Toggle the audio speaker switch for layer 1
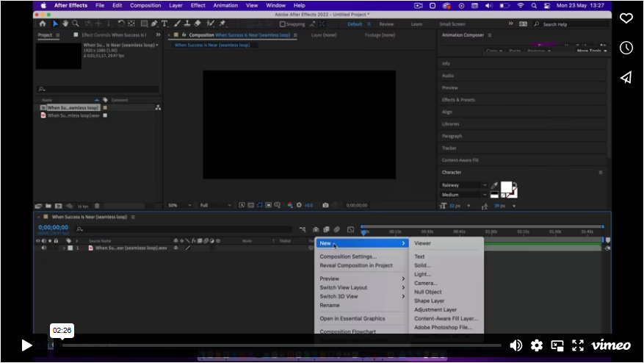This screenshot has width=644, height=363. pos(43,248)
